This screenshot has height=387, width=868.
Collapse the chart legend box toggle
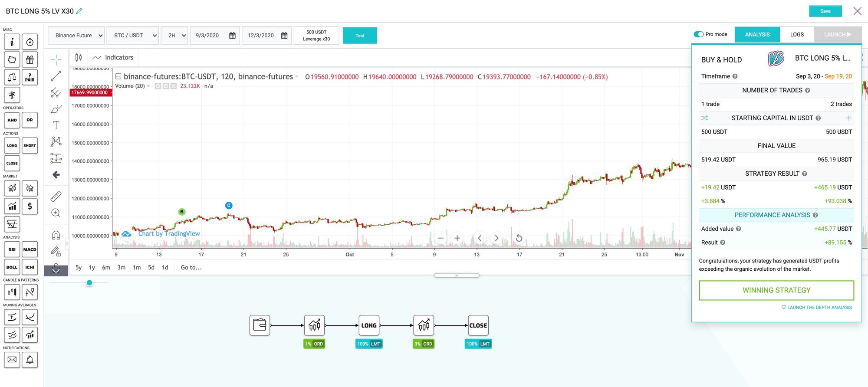(118, 77)
